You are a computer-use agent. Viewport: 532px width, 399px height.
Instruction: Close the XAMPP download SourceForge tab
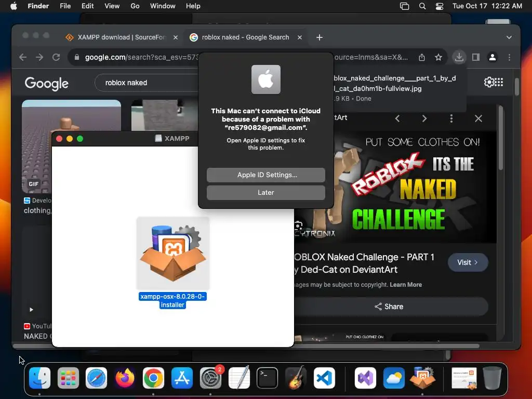click(x=176, y=37)
